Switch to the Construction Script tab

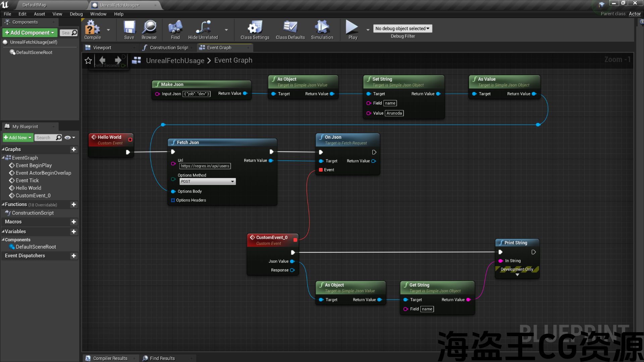pos(168,48)
